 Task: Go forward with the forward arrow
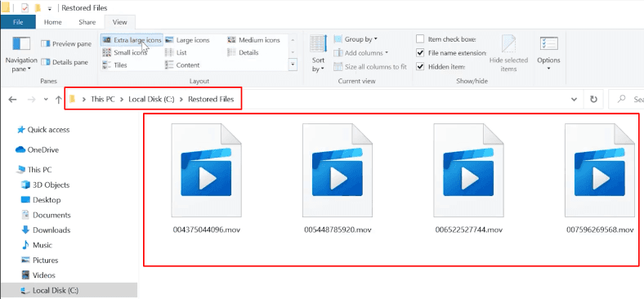(x=31, y=100)
